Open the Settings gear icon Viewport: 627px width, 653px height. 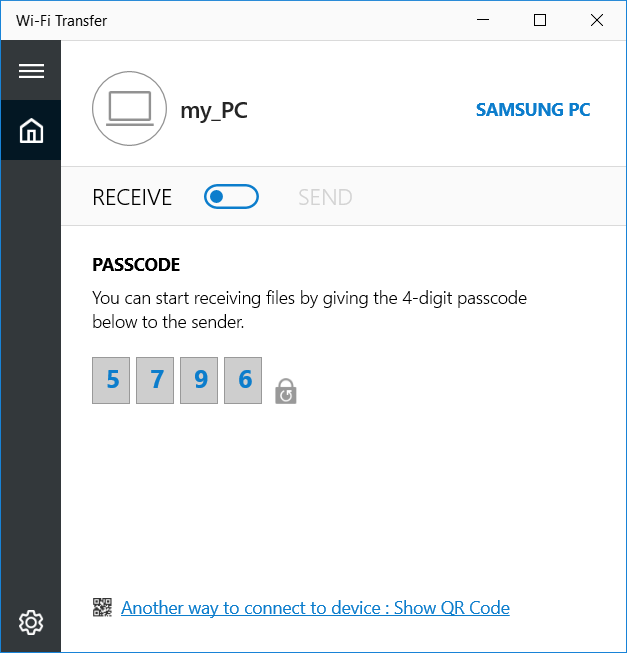coord(31,622)
